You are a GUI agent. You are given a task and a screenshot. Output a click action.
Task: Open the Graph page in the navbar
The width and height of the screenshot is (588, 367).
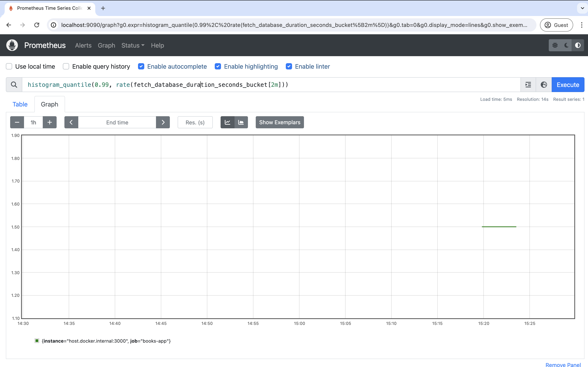(106, 45)
